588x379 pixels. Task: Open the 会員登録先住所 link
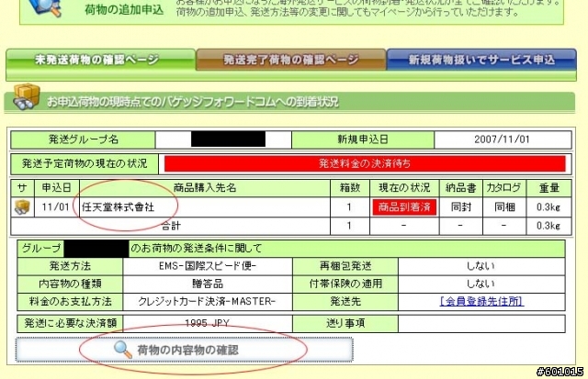click(x=481, y=302)
